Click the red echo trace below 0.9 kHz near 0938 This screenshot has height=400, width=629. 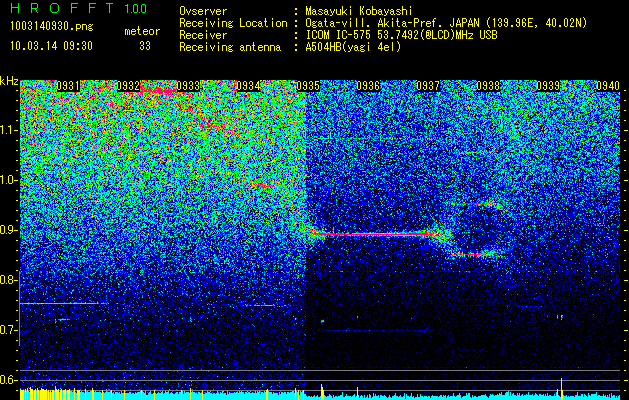point(471,254)
